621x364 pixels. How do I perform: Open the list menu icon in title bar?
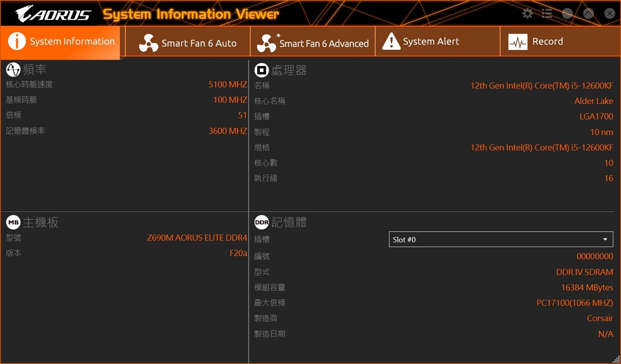(547, 14)
